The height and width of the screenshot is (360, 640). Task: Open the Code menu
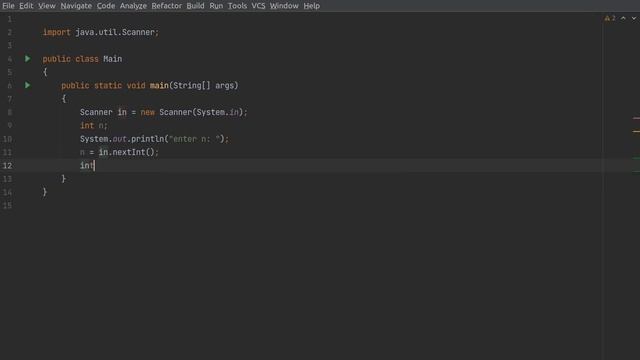tap(106, 6)
